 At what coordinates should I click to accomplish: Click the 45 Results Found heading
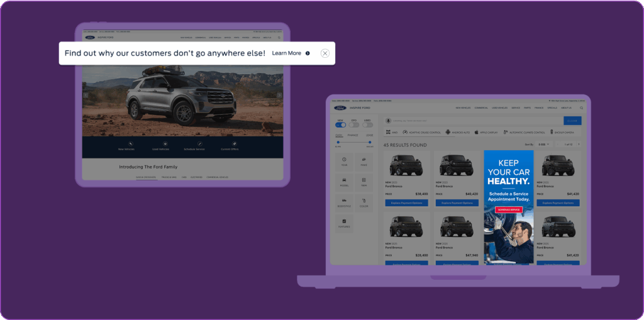405,145
